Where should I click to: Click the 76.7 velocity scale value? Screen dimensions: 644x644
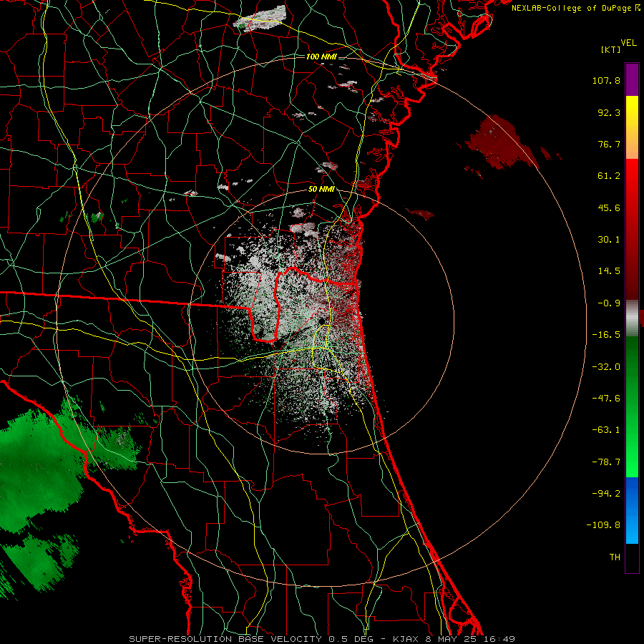(x=609, y=144)
